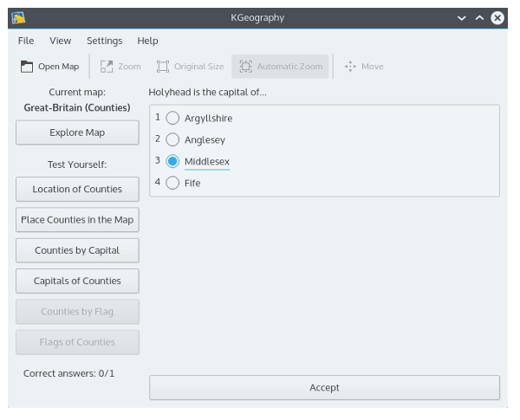Select the Argyllshire radio option
Viewport: 520px width, 420px height.
(172, 118)
